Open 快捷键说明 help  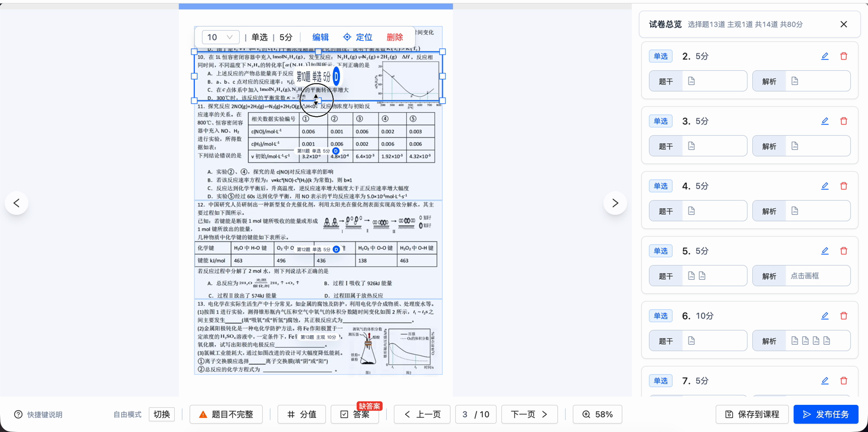point(38,414)
